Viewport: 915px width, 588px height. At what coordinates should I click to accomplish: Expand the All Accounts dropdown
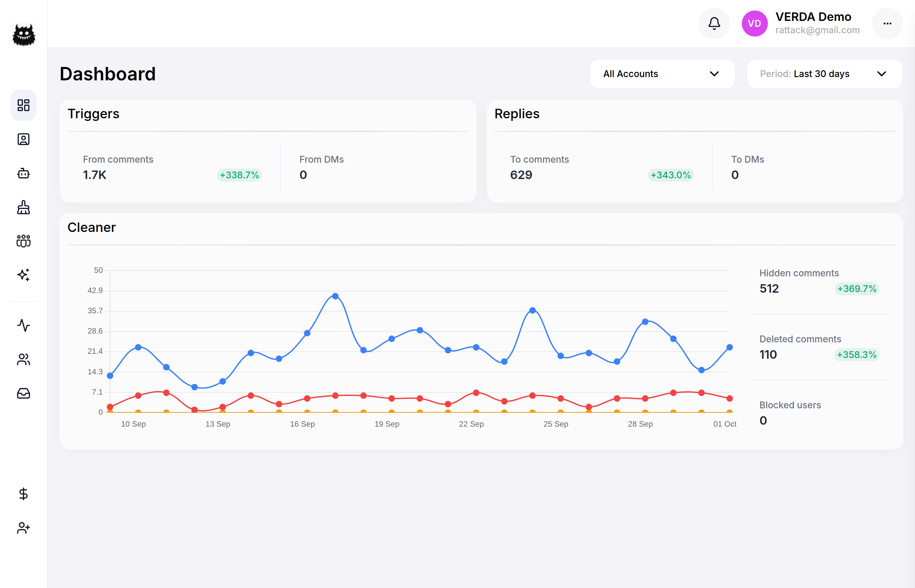coord(663,74)
